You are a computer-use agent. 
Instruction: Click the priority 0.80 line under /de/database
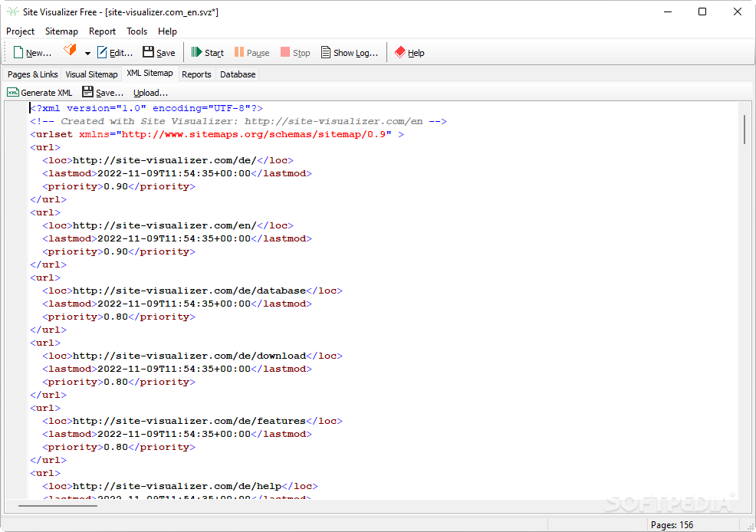(x=119, y=317)
